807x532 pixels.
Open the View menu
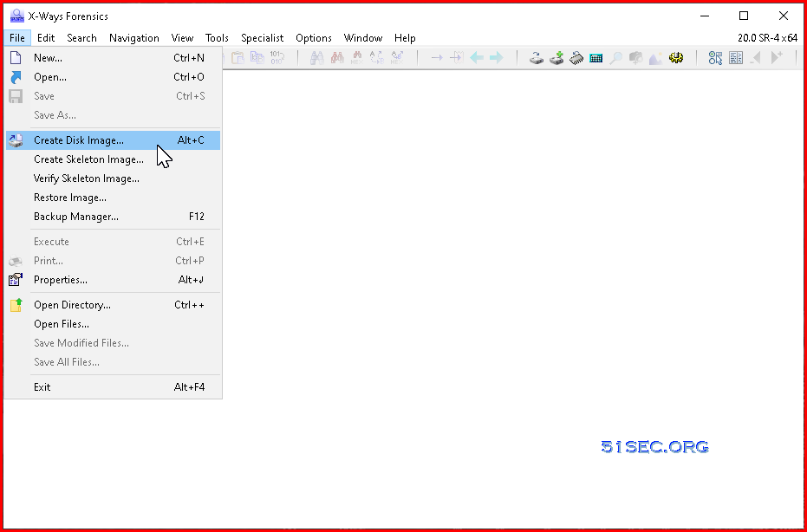click(182, 38)
